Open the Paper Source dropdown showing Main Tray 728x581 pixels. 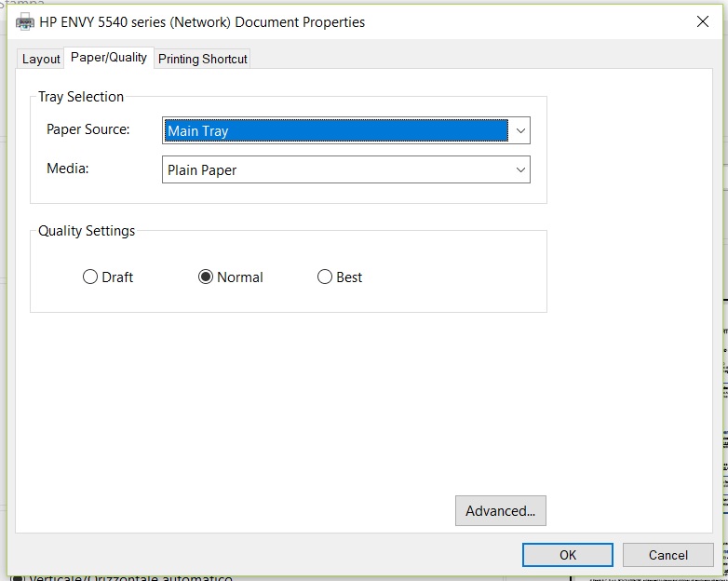[x=345, y=131]
